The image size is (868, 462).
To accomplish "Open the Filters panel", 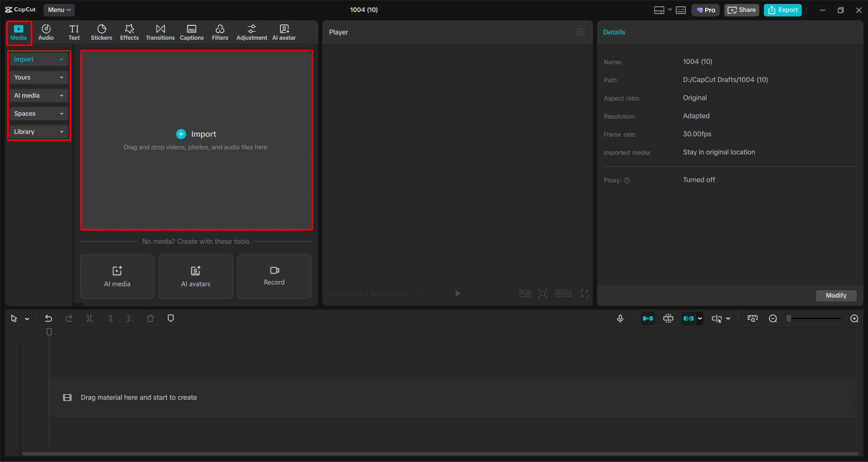I will (x=220, y=32).
